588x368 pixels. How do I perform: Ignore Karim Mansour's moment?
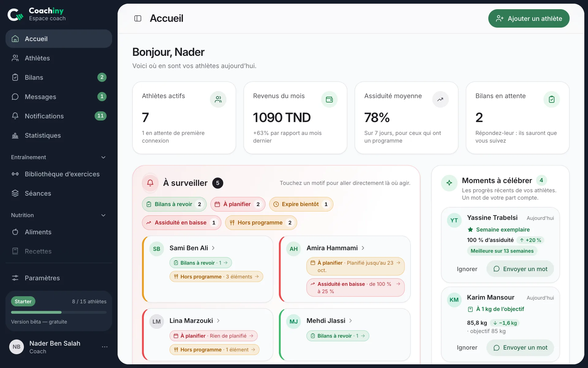[467, 348]
